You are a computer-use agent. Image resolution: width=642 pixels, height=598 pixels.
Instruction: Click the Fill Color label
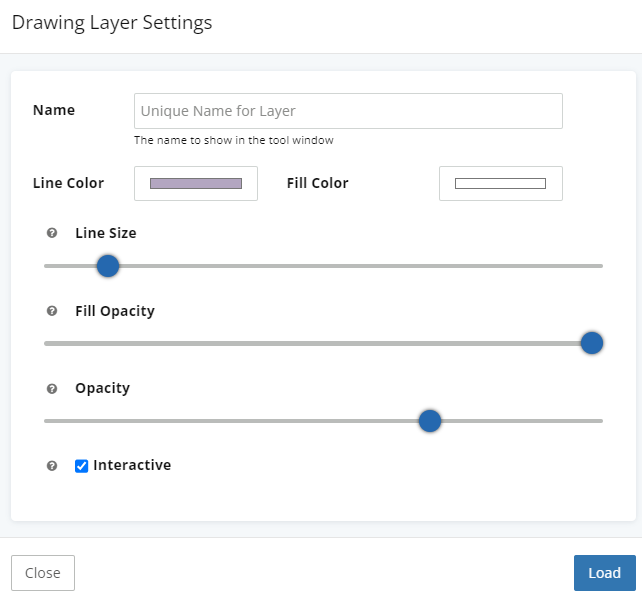(317, 183)
